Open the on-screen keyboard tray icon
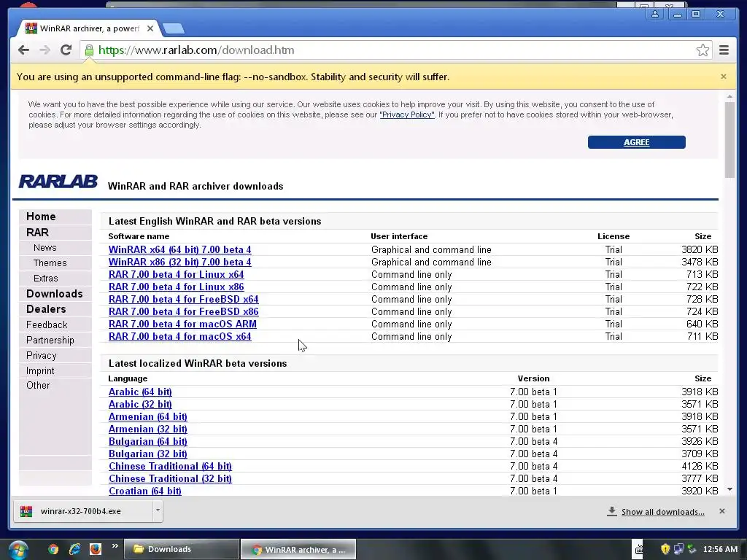Viewport: 747px width, 560px height. [639, 550]
